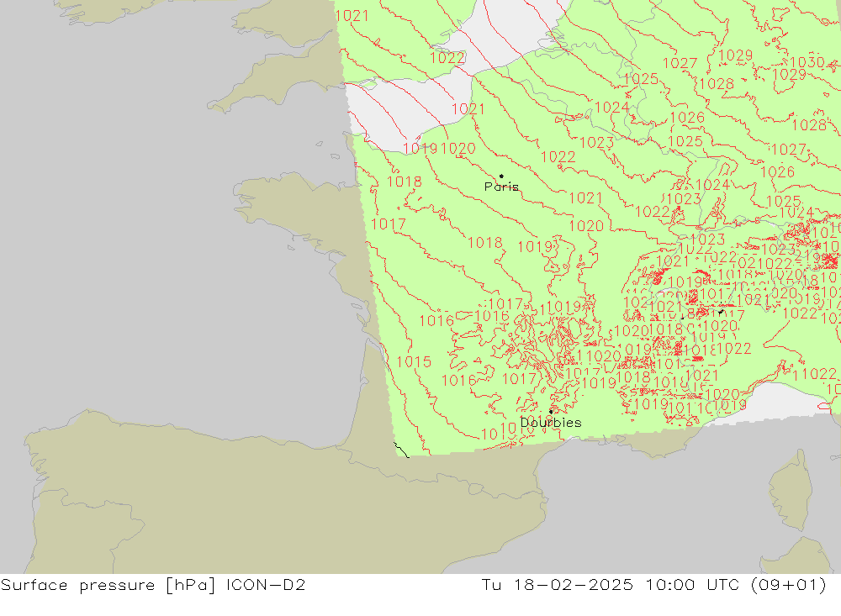
Task: Click the 1030 isobar label in the northeast
Action: click(807, 62)
